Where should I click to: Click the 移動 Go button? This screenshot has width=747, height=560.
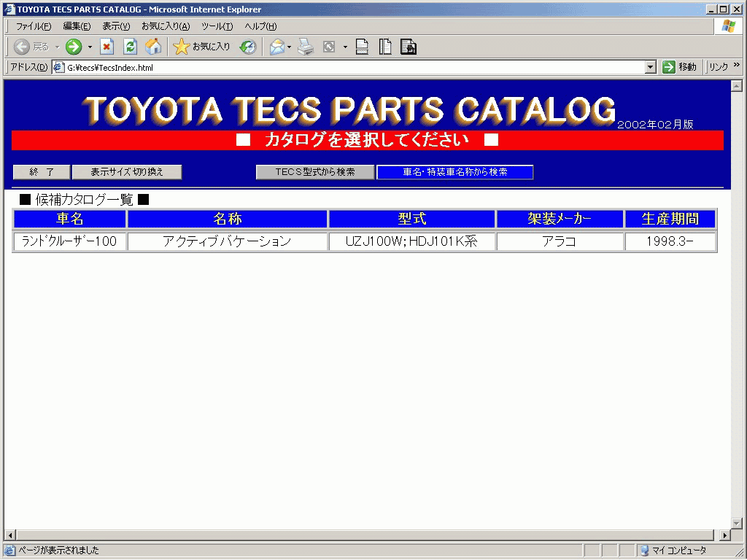tap(679, 67)
